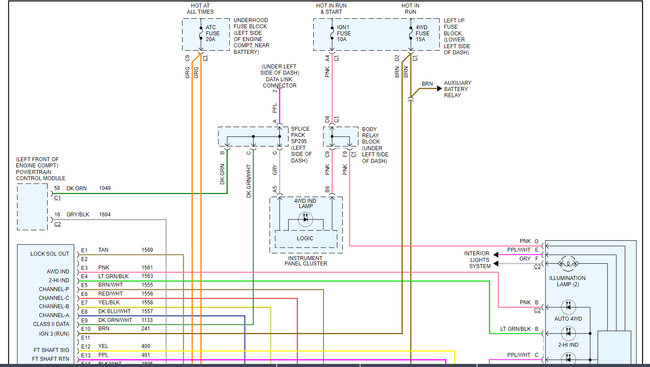Click the SPLICE PACK SP205 label
Image resolution: width=650 pixels, height=367 pixels.
[301, 144]
